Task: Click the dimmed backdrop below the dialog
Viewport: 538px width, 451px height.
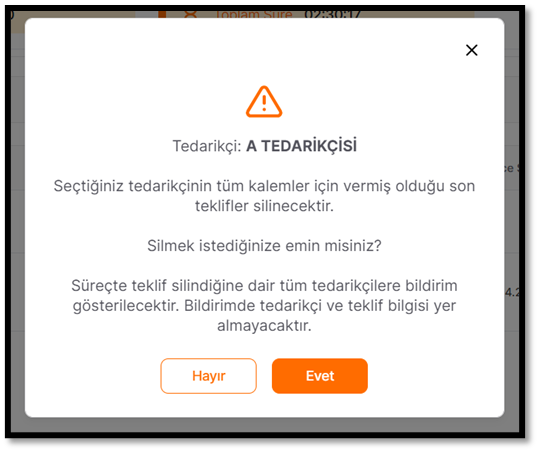Action: [x=264, y=425]
